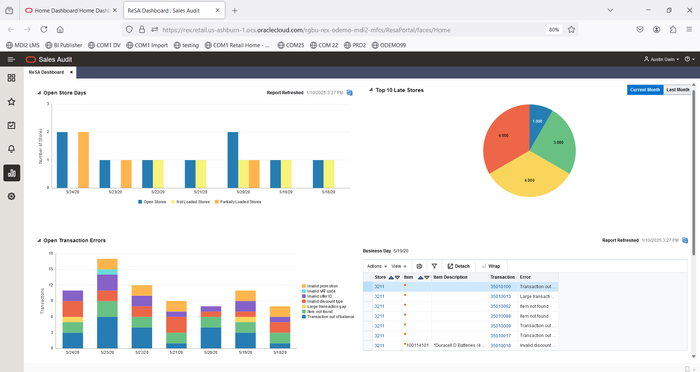Click the Query by Example icon beside View
700x372 pixels.
pos(419,266)
